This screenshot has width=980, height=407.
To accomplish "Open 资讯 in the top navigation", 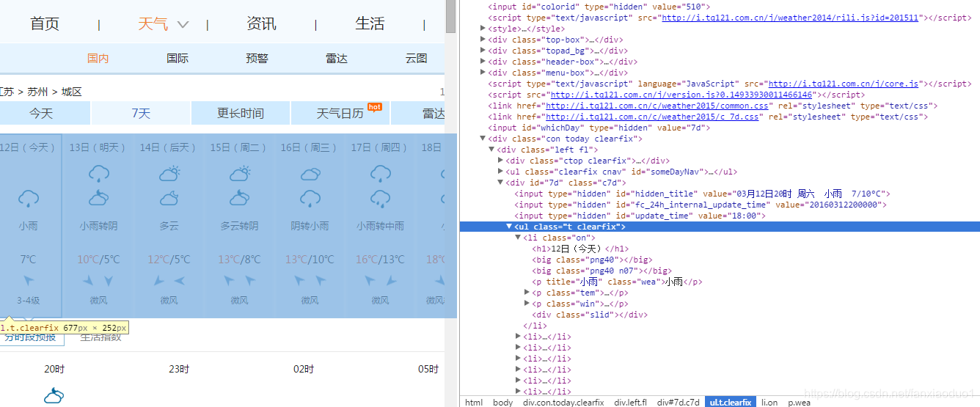I will pos(262,24).
